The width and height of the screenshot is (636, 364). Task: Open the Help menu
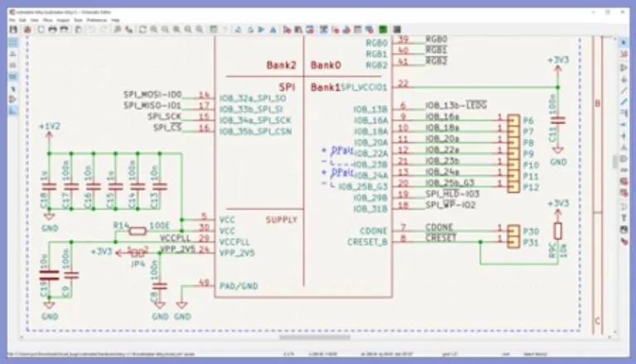[x=116, y=20]
